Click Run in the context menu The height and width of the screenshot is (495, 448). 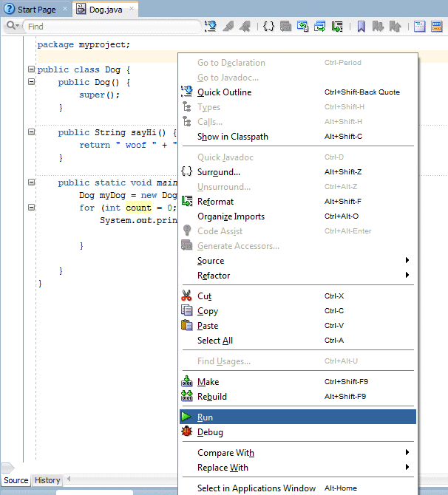tap(298, 417)
